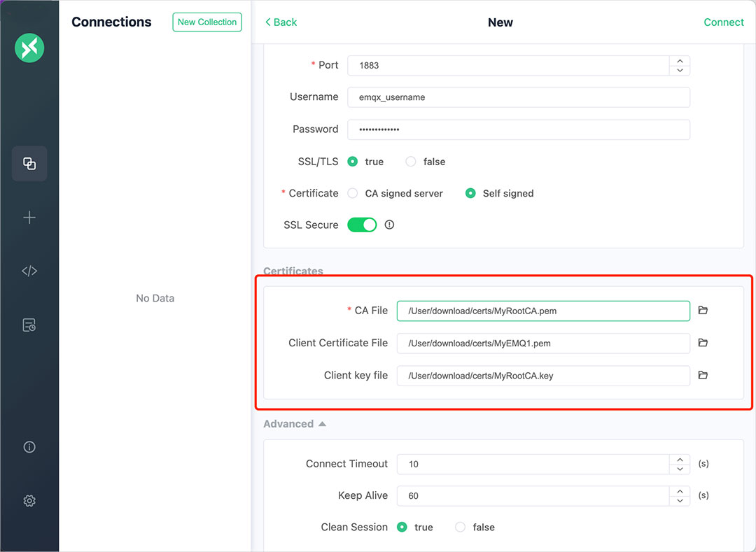Toggle the SSL Secure switch
The height and width of the screenshot is (552, 756).
coord(362,225)
